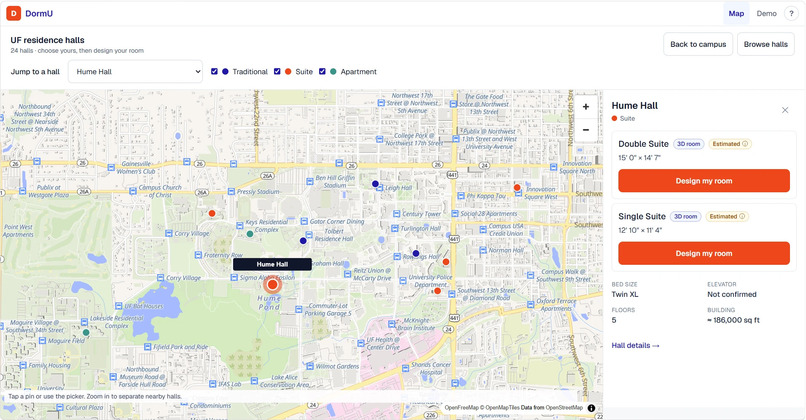Click the orange Suite legend dot
Screen dimensions: 806x420
(x=288, y=71)
